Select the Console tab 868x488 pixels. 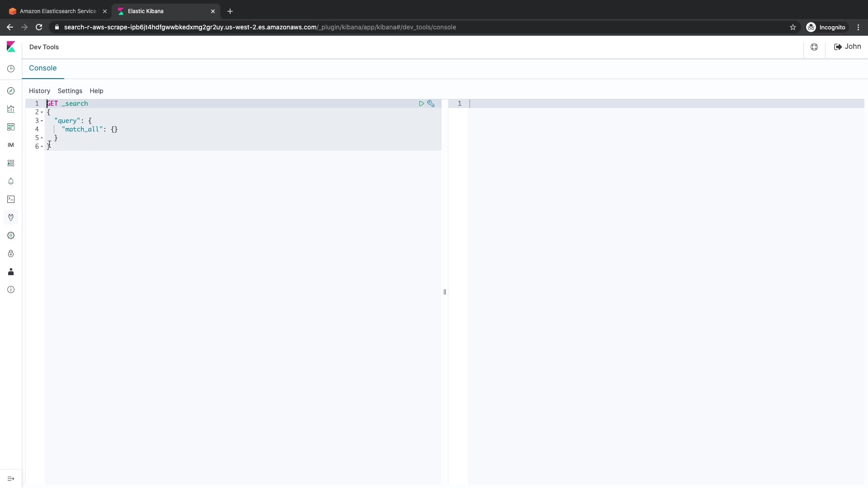click(43, 68)
